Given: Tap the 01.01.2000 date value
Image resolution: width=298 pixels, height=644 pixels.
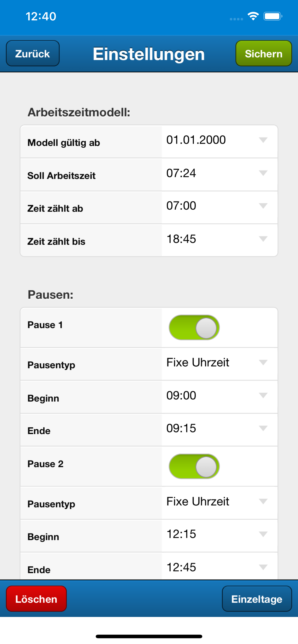Looking at the screenshot, I should click(196, 140).
